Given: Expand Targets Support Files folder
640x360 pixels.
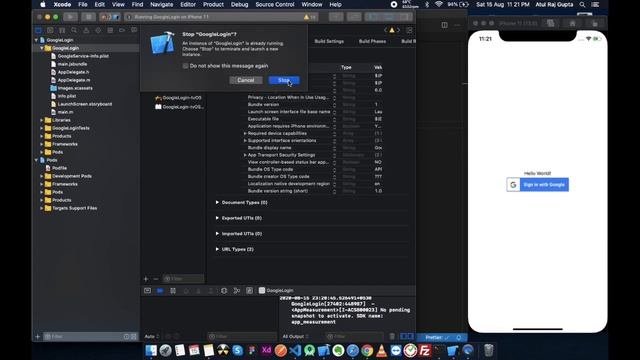Looking at the screenshot, I should click(42, 208).
